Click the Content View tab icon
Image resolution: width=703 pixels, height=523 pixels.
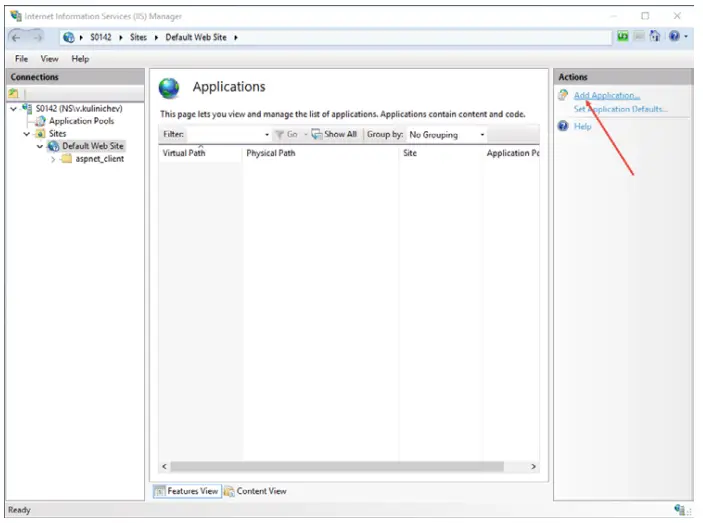click(229, 491)
